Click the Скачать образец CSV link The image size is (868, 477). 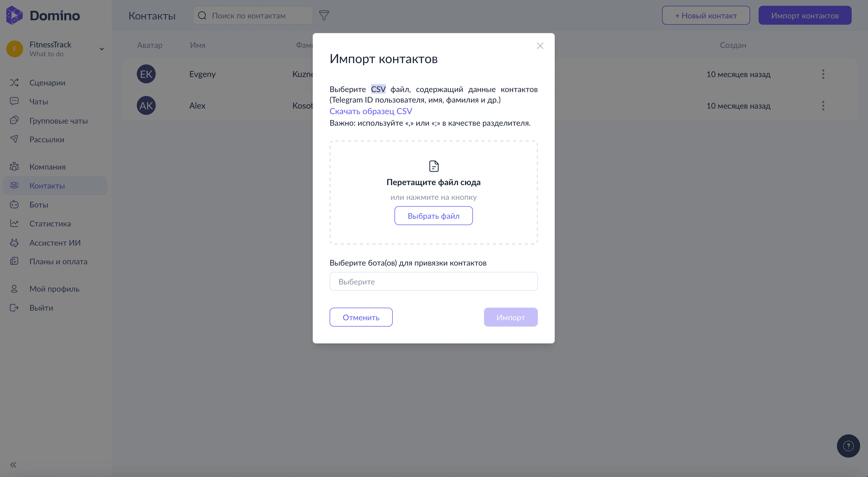pyautogui.click(x=371, y=111)
